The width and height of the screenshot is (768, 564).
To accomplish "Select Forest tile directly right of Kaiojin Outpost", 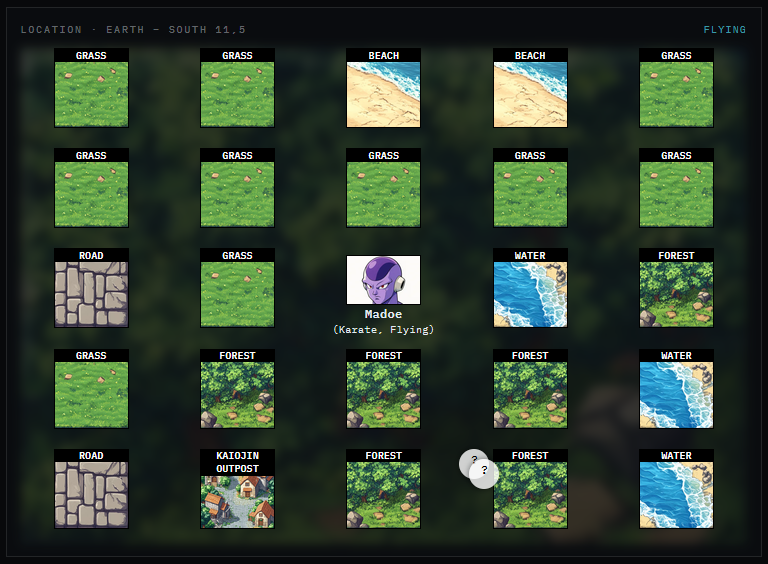I will tap(384, 489).
